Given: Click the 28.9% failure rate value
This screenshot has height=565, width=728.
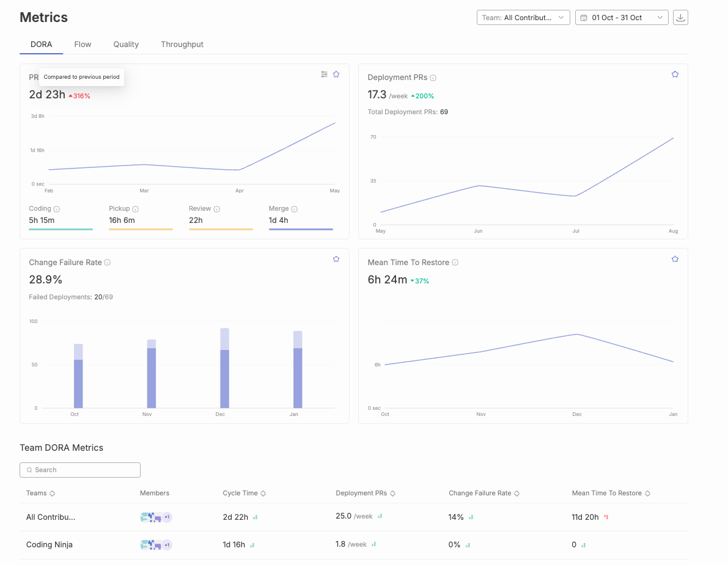Looking at the screenshot, I should (x=45, y=280).
